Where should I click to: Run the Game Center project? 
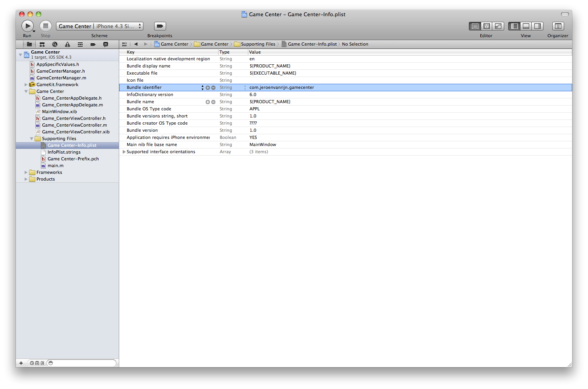27,26
